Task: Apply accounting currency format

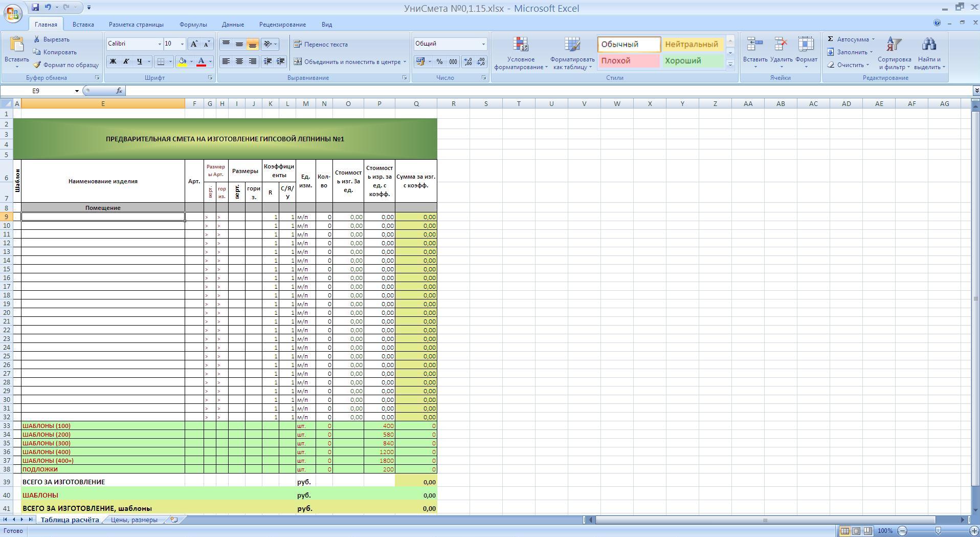Action: [x=420, y=61]
